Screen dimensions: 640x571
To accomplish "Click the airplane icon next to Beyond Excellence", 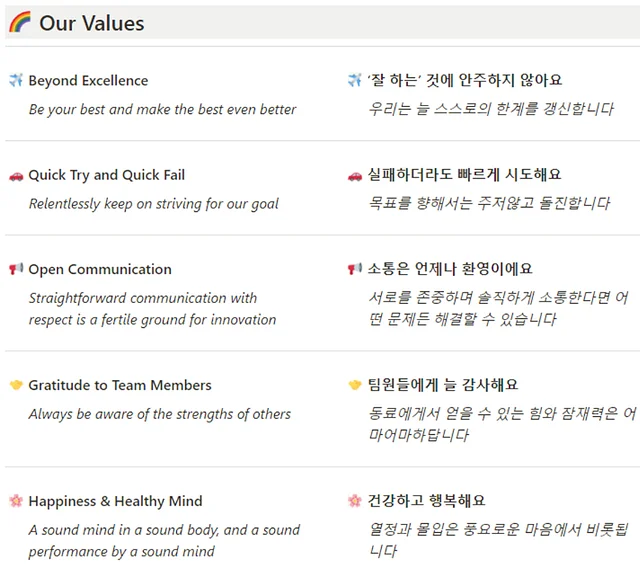I will (16, 81).
